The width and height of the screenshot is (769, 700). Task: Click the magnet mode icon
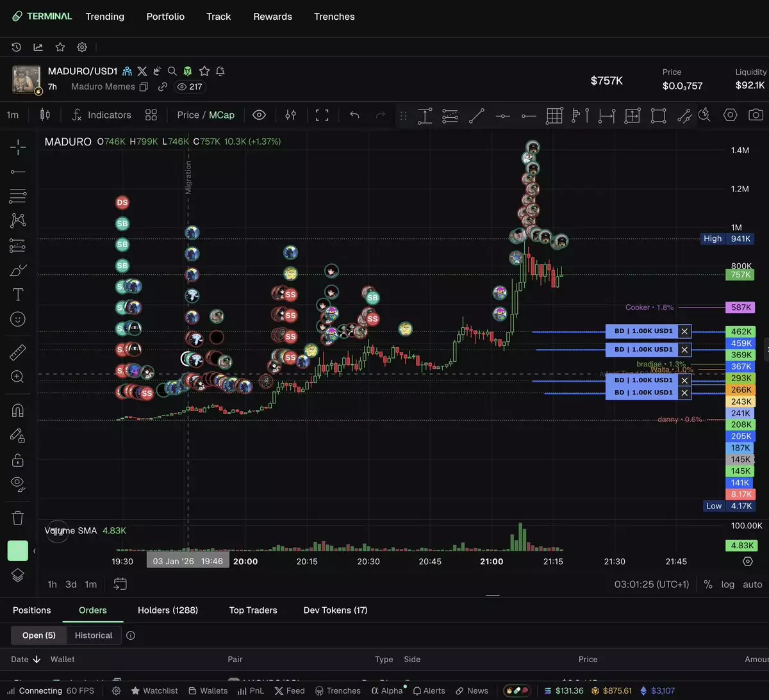coord(18,411)
